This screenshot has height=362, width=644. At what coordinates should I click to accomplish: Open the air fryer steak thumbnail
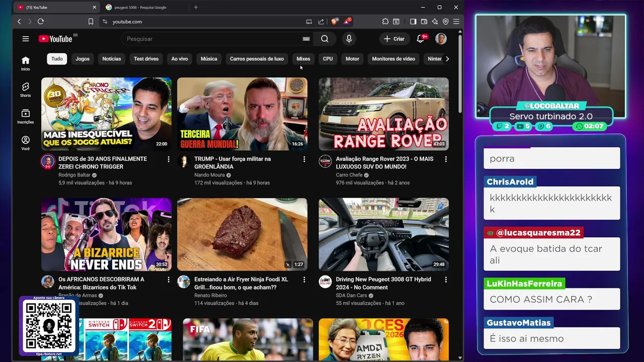(x=242, y=234)
